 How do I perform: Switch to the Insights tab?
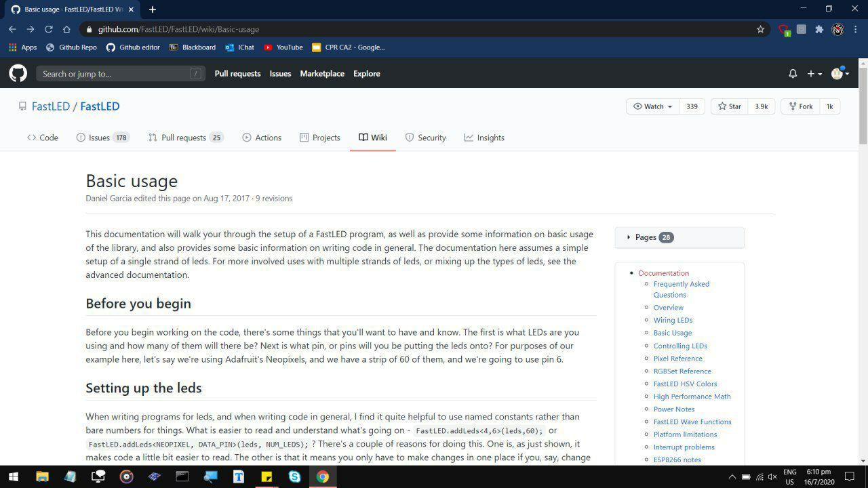click(484, 138)
